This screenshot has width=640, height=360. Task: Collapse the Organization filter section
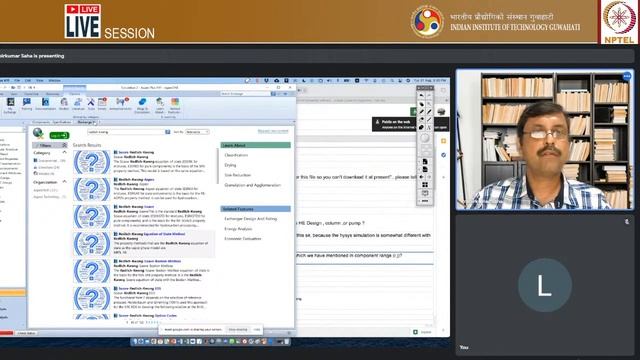pos(64,182)
